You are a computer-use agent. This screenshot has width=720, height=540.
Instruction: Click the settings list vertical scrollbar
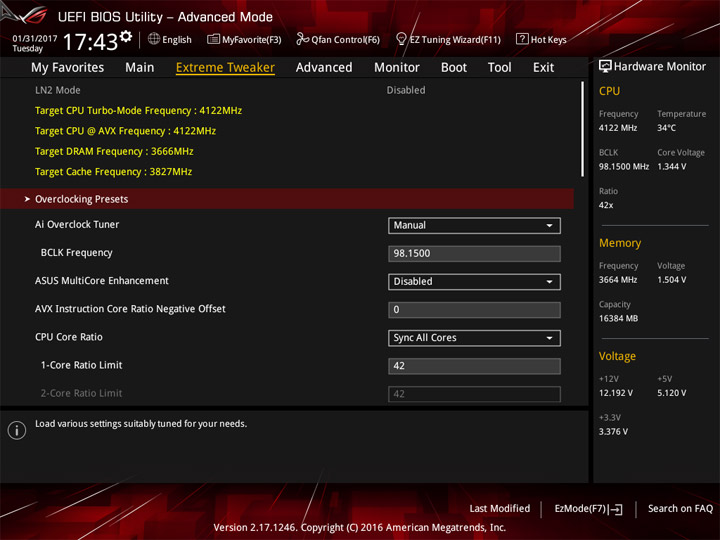[582, 129]
